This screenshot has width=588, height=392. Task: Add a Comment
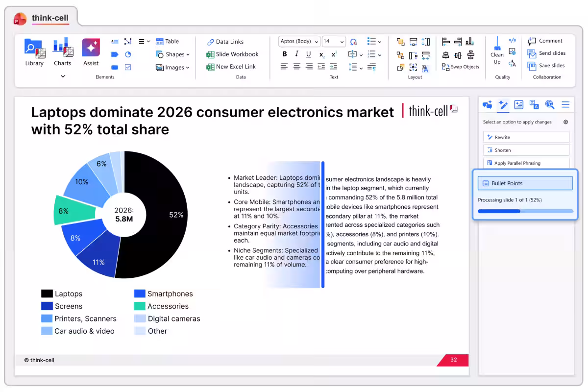545,41
